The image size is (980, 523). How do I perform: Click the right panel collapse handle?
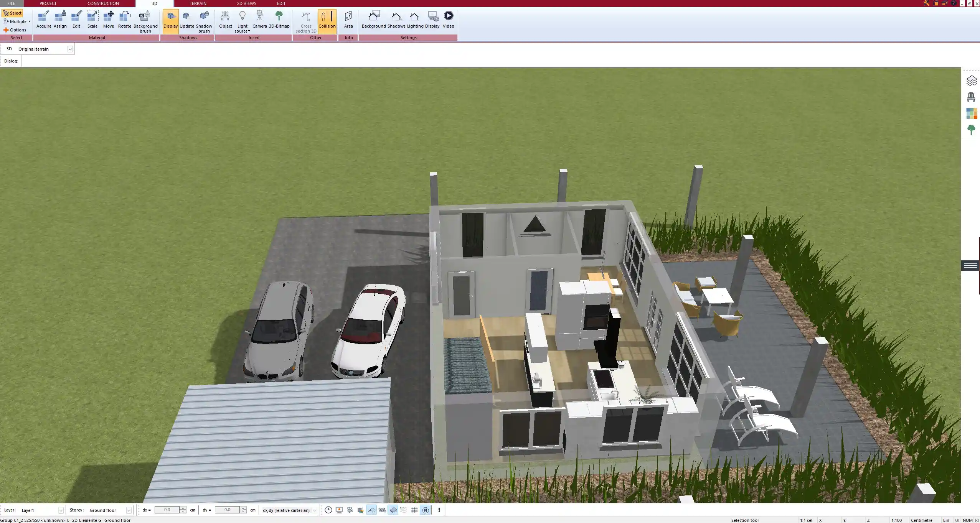(970, 266)
